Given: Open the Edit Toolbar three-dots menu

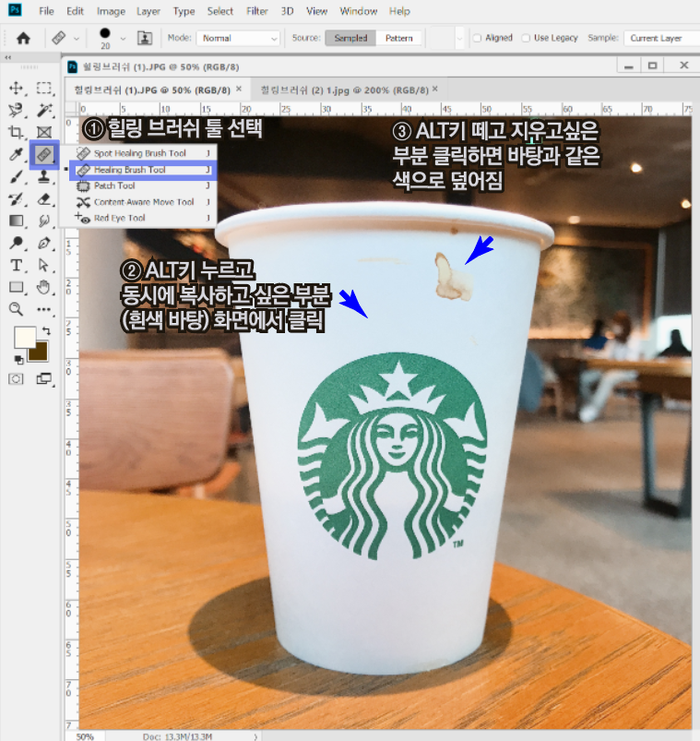Looking at the screenshot, I should point(44,309).
